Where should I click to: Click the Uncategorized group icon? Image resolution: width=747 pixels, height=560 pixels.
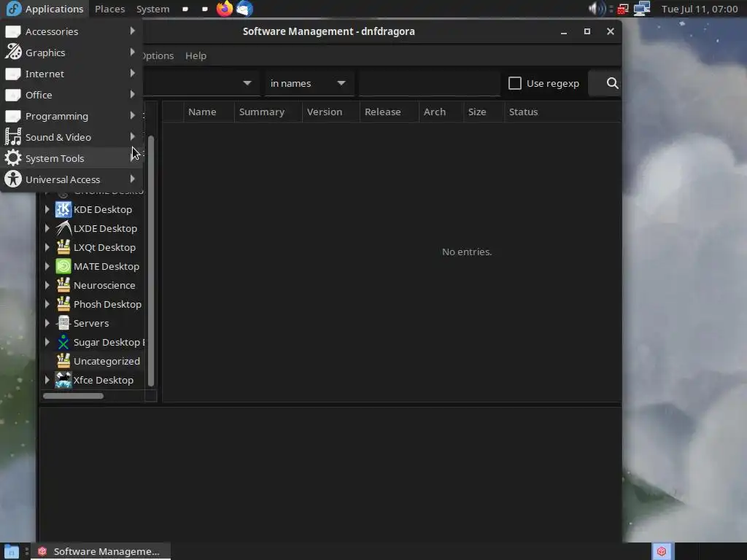63,361
